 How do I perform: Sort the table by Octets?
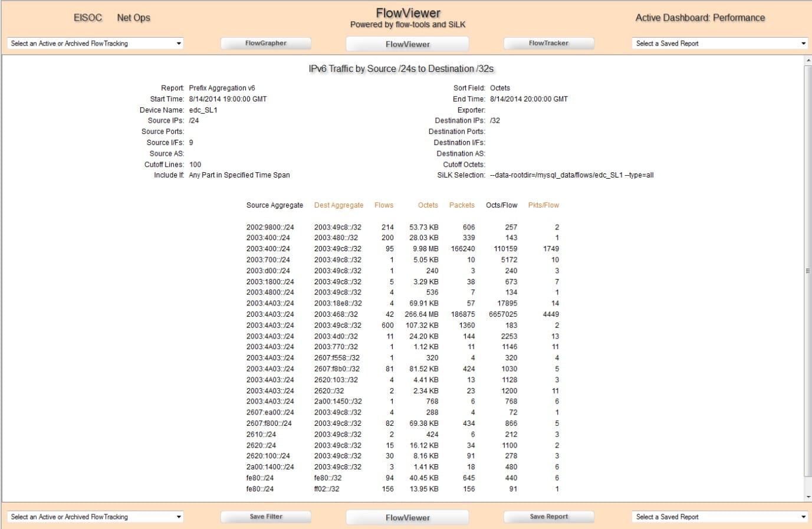pyautogui.click(x=428, y=205)
